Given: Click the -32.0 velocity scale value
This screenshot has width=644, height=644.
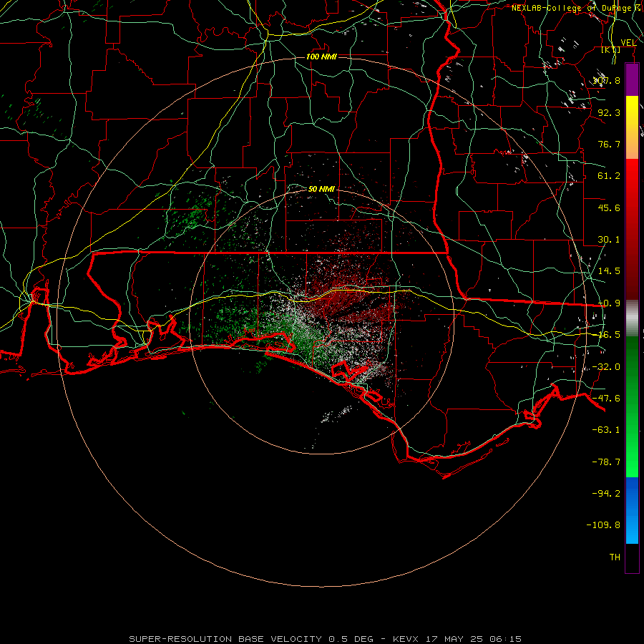Looking at the screenshot, I should point(607,367).
